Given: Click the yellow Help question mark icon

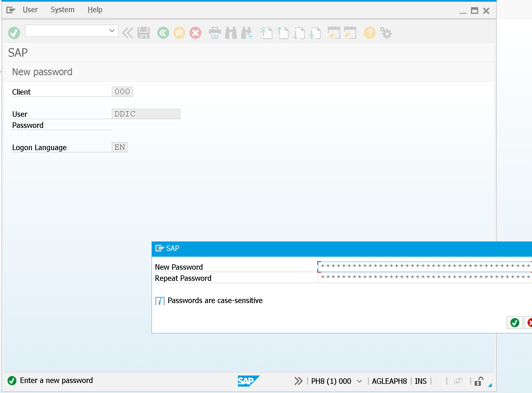Looking at the screenshot, I should coord(370,33).
